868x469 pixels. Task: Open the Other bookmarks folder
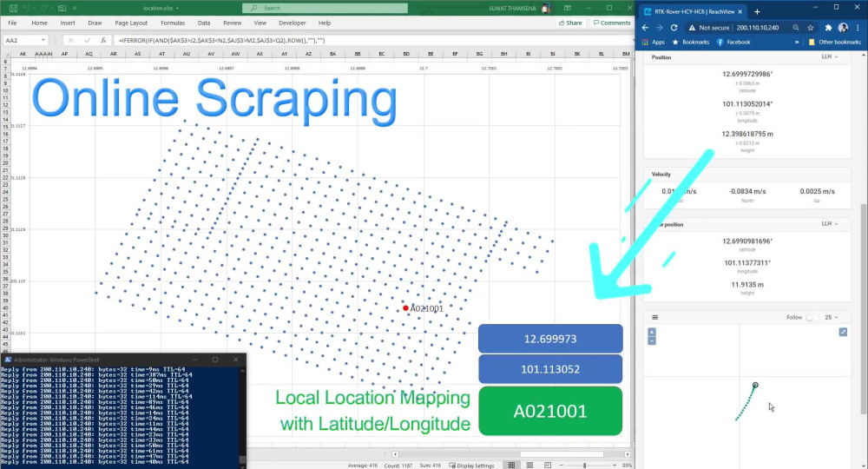pyautogui.click(x=835, y=42)
